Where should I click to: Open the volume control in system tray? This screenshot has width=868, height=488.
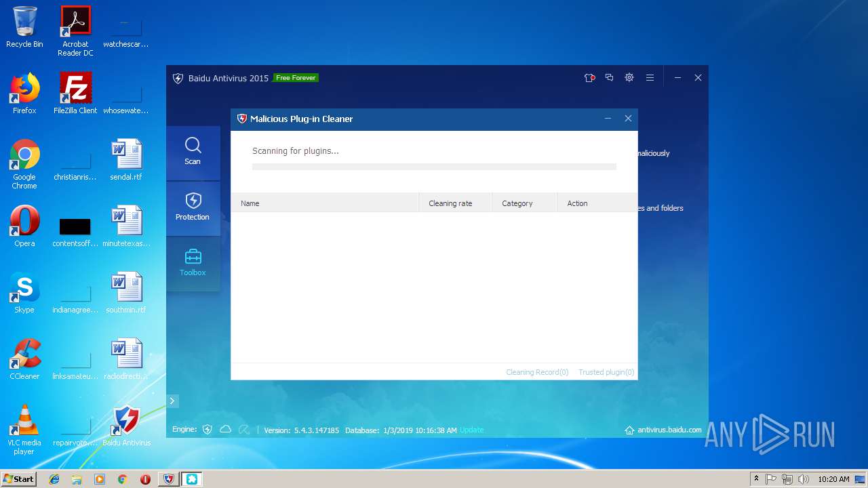point(804,479)
